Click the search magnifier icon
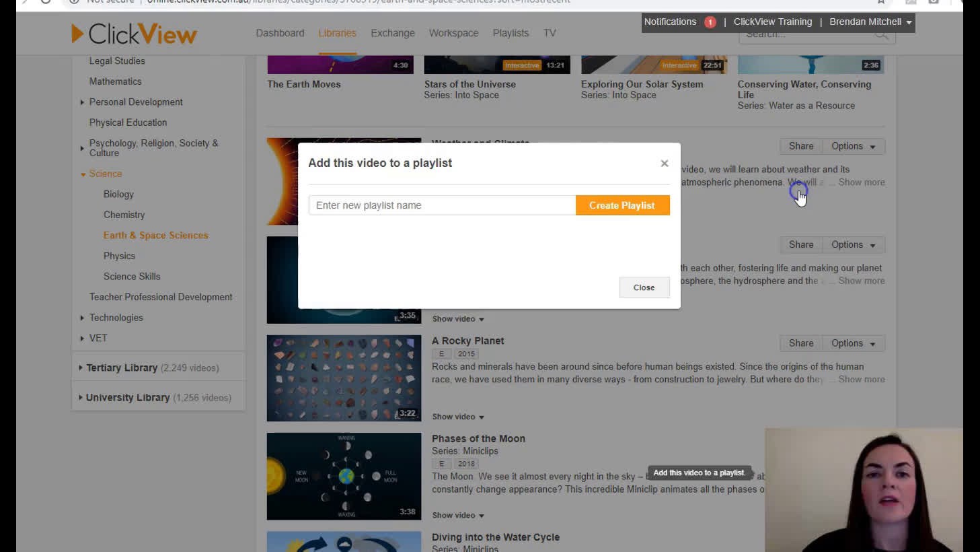Screen dimensions: 980x552 tap(881, 35)
